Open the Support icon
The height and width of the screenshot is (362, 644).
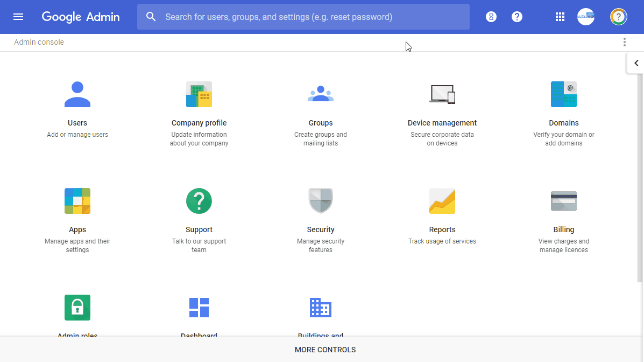tap(199, 201)
